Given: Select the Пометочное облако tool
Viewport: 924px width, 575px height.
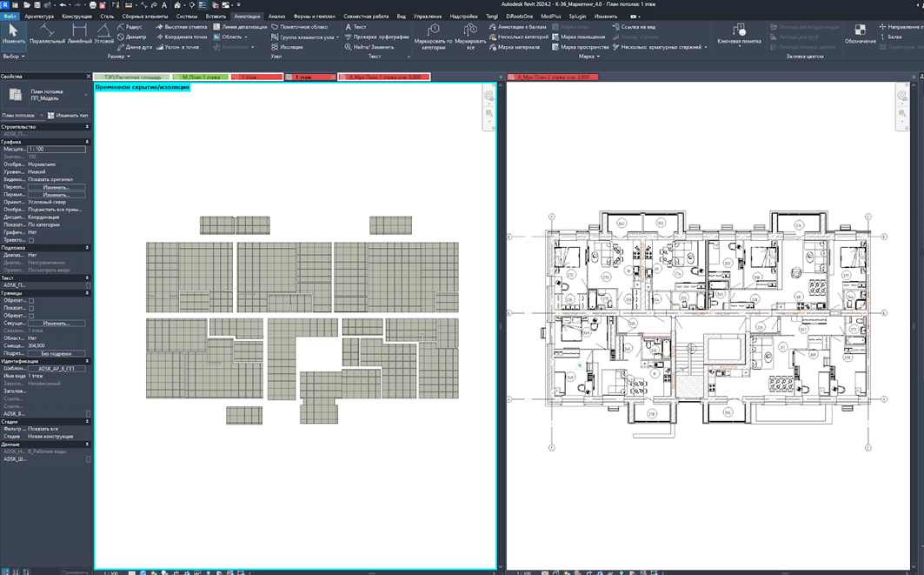Looking at the screenshot, I should (x=299, y=27).
